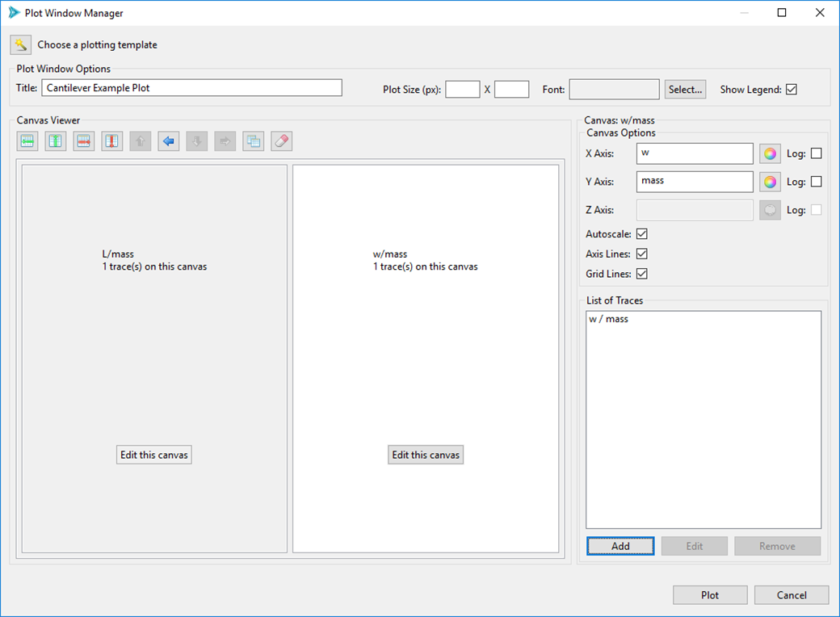Turn off Autoscale
The width and height of the screenshot is (840, 617).
[x=641, y=233]
